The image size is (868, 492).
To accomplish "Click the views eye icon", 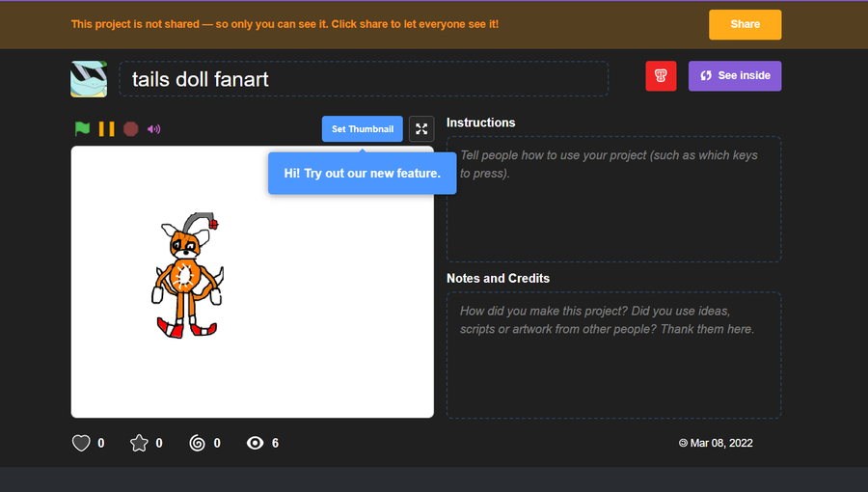I will point(256,443).
